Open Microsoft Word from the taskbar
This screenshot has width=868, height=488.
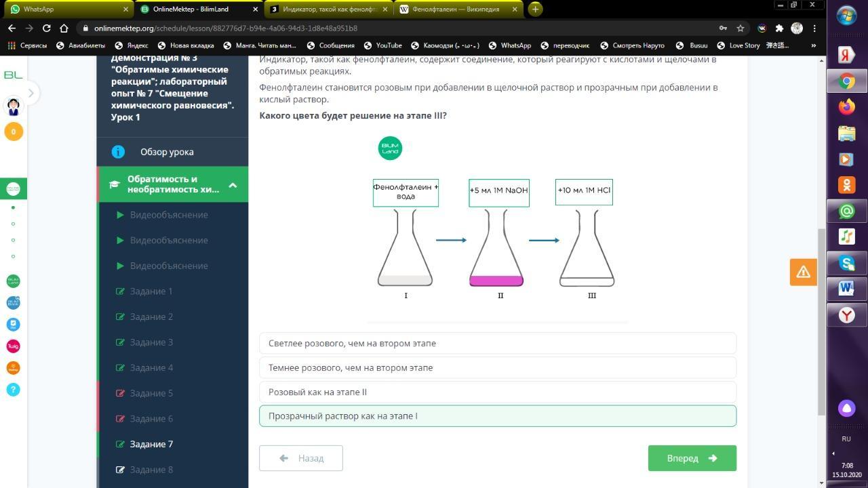[x=846, y=288]
